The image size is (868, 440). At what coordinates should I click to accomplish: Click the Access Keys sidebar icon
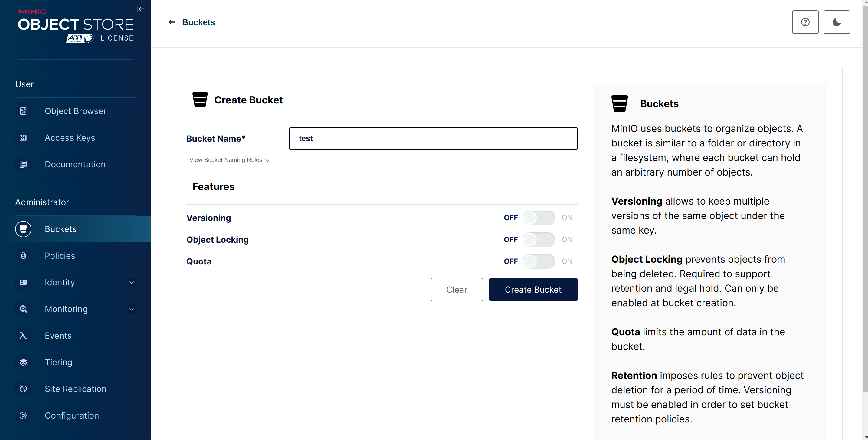tap(23, 138)
